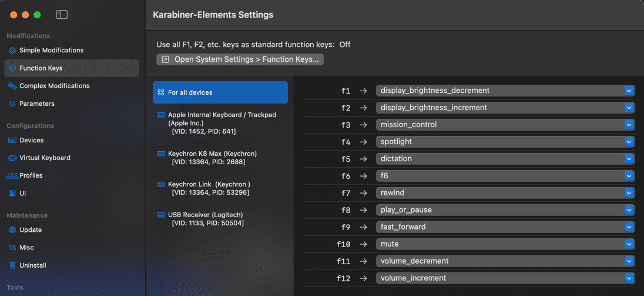The image size is (644, 296).
Task: Click the Parameters icon in sidebar
Action: [12, 104]
